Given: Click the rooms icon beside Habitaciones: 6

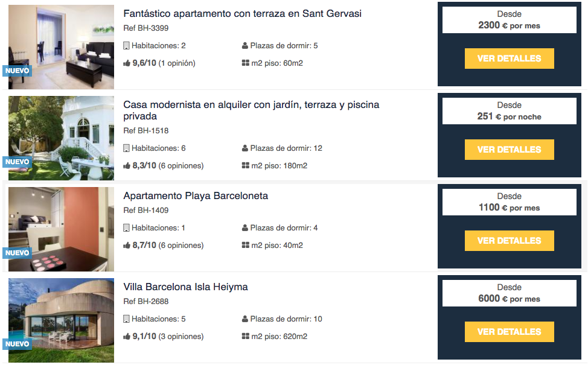Looking at the screenshot, I should tap(126, 148).
